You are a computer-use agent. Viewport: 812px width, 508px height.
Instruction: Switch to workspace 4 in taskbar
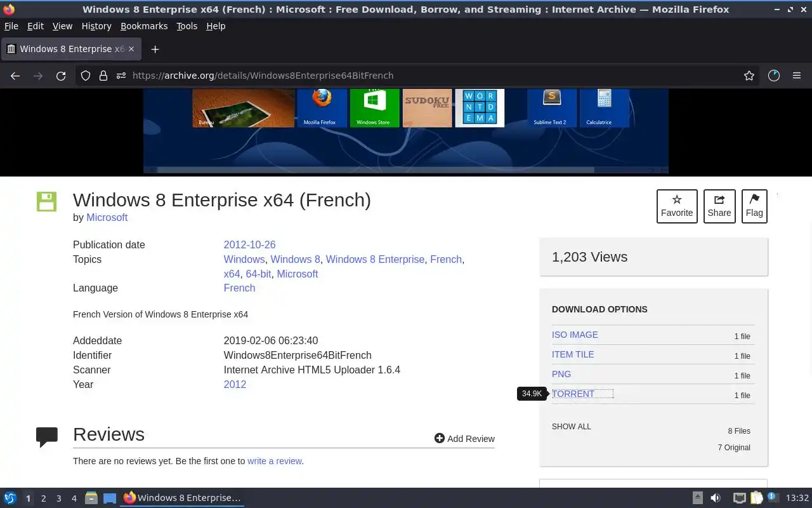[x=74, y=498]
